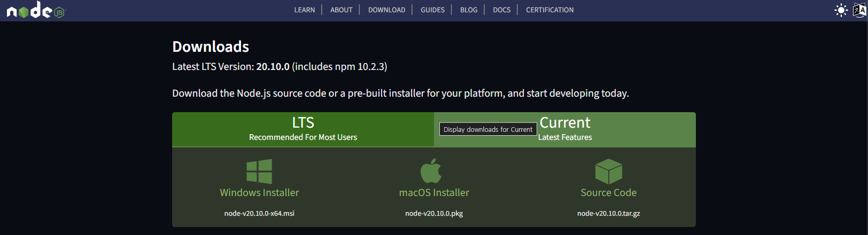This screenshot has width=868, height=235.
Task: Open the CERTIFICATION menu item
Action: pyautogui.click(x=549, y=10)
